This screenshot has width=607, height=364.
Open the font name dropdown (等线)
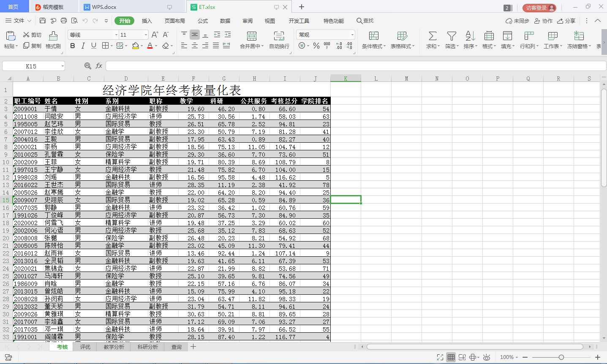(116, 35)
